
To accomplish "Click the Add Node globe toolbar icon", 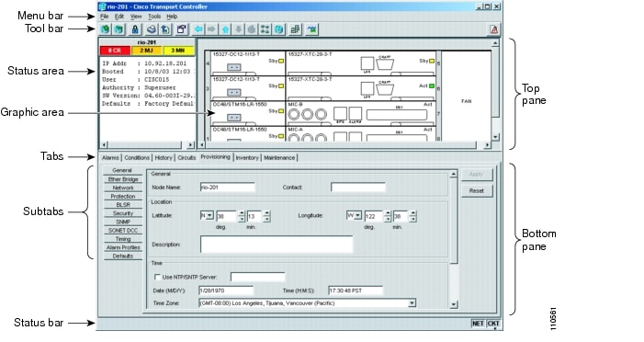I will click(105, 29).
